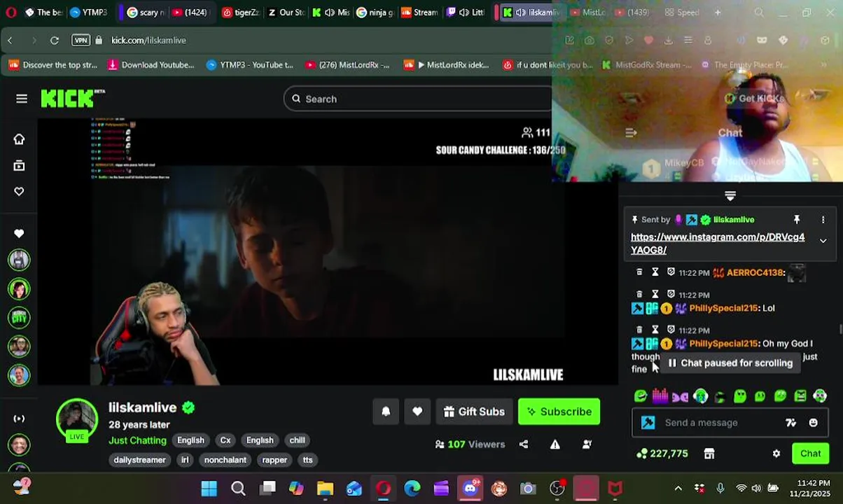Switch to the (1424) YouTube tab
The image size is (843, 504).
coord(190,13)
